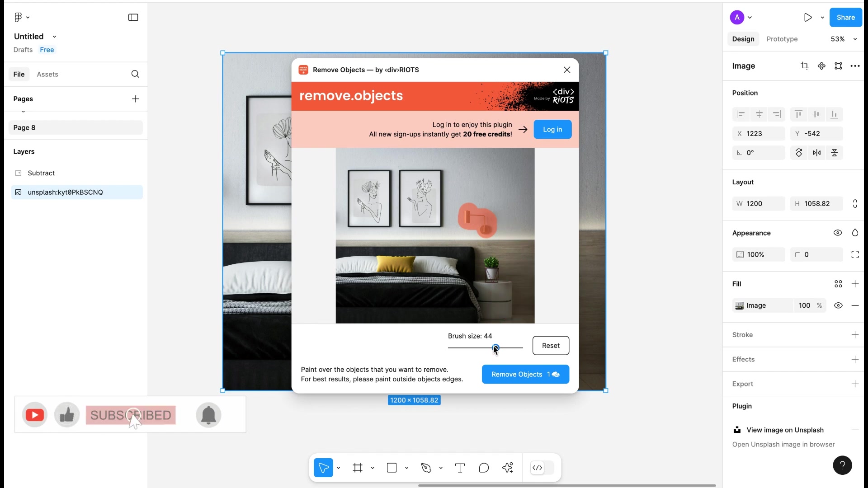Expand Frame tool options chevron

click(373, 468)
